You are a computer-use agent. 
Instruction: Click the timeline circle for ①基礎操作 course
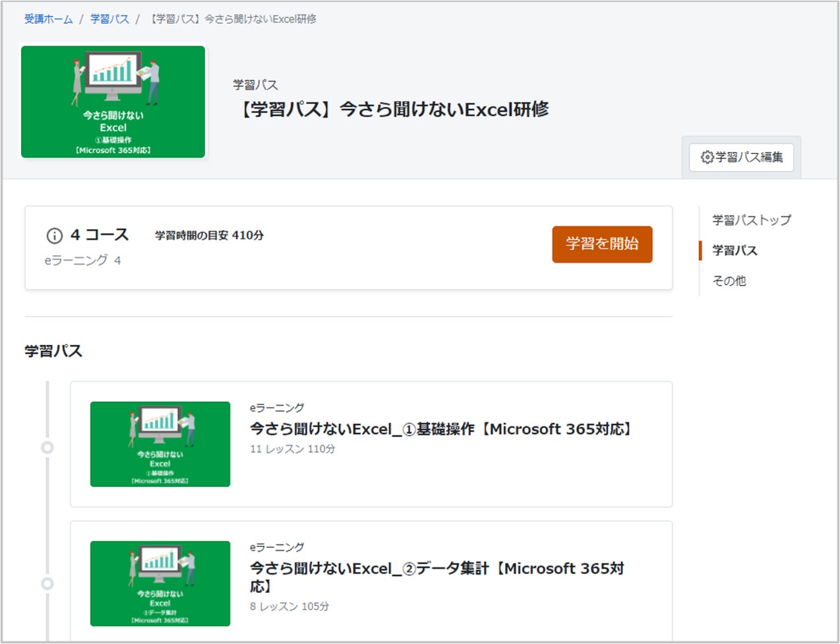47,447
